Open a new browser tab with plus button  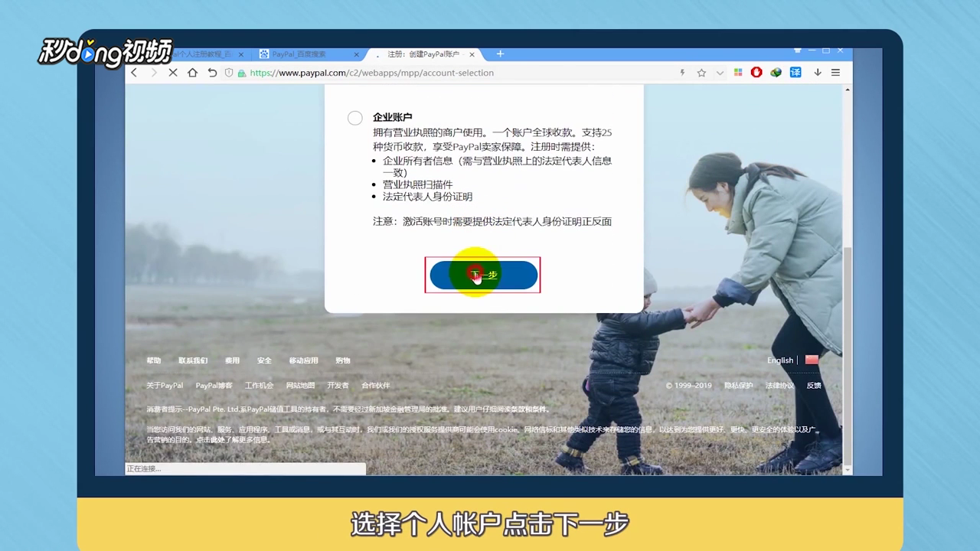pyautogui.click(x=500, y=54)
